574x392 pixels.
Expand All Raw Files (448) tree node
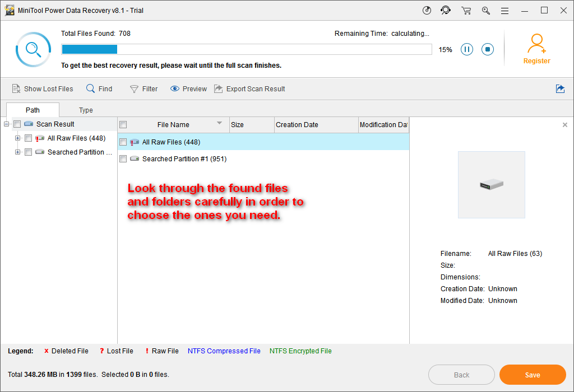point(17,138)
